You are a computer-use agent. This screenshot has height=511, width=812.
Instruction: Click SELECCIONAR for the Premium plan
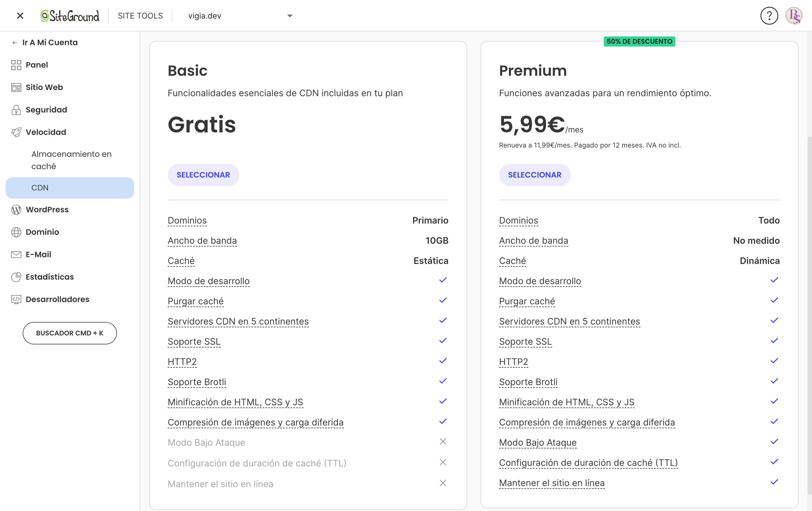pyautogui.click(x=535, y=175)
